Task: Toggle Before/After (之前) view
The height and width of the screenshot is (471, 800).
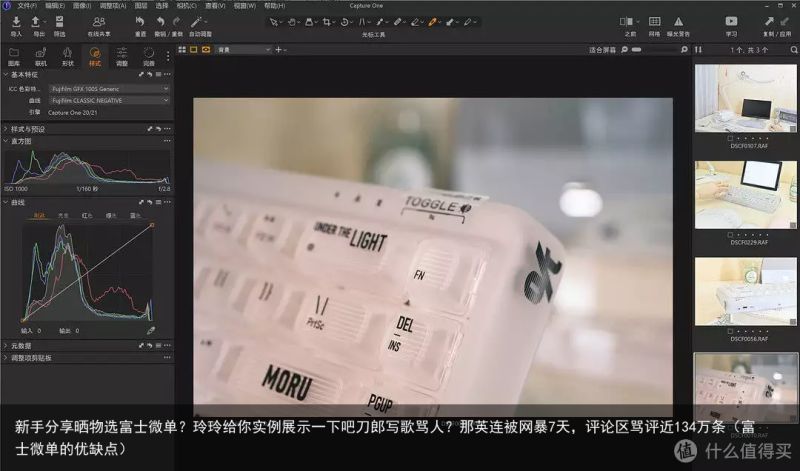Action: [x=626, y=21]
